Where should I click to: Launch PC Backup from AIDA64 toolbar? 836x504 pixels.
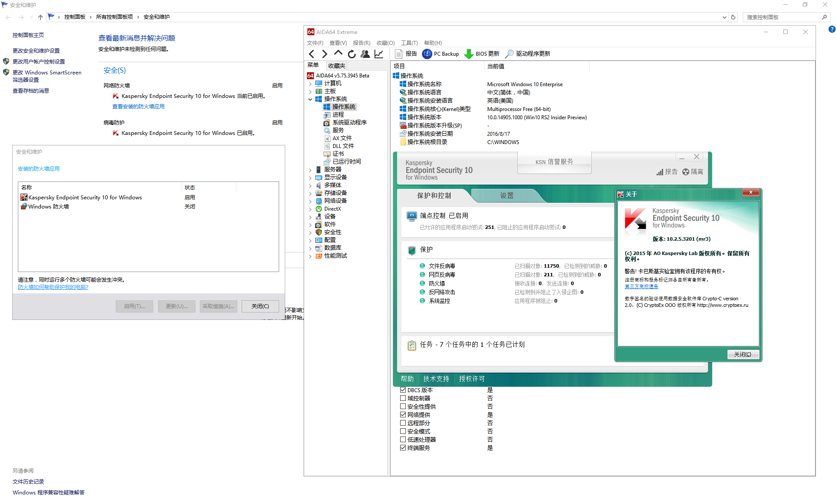click(x=441, y=54)
